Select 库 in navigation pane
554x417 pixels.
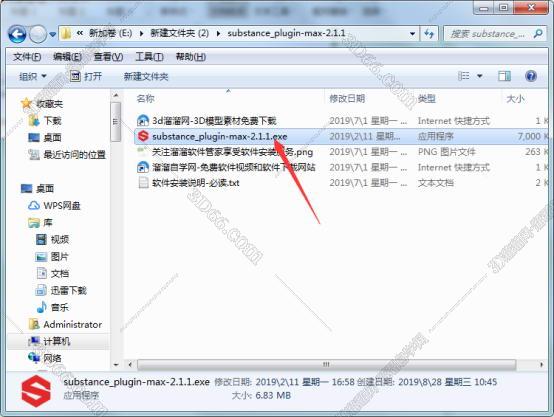[48, 223]
